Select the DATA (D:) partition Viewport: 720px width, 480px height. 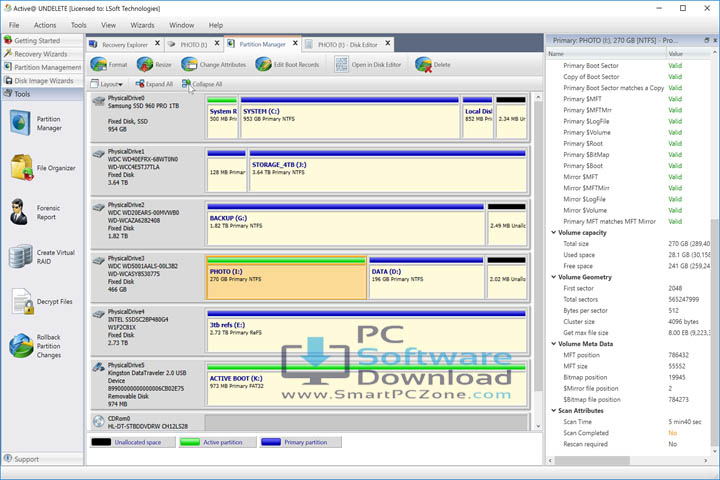click(x=427, y=277)
